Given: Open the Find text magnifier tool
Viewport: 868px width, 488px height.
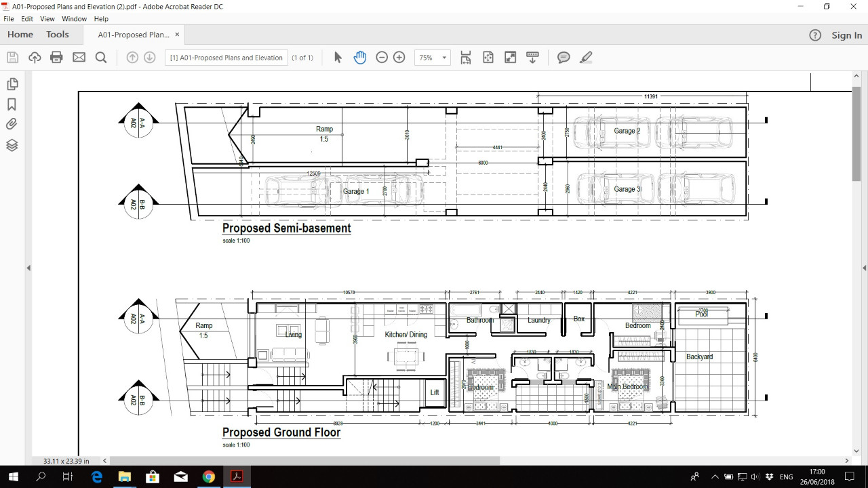Looking at the screenshot, I should point(101,58).
